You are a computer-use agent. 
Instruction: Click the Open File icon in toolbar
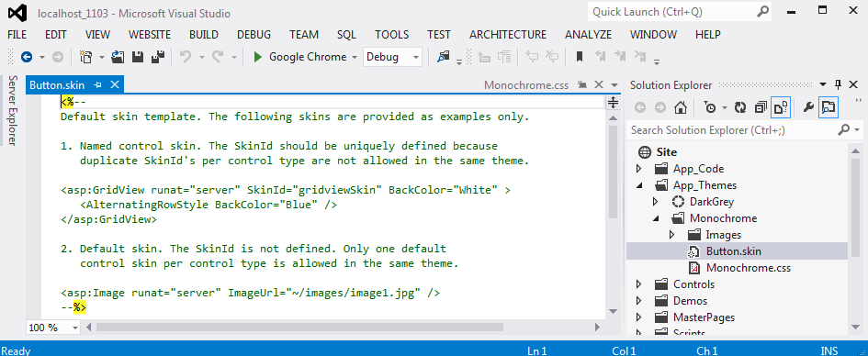[x=118, y=56]
